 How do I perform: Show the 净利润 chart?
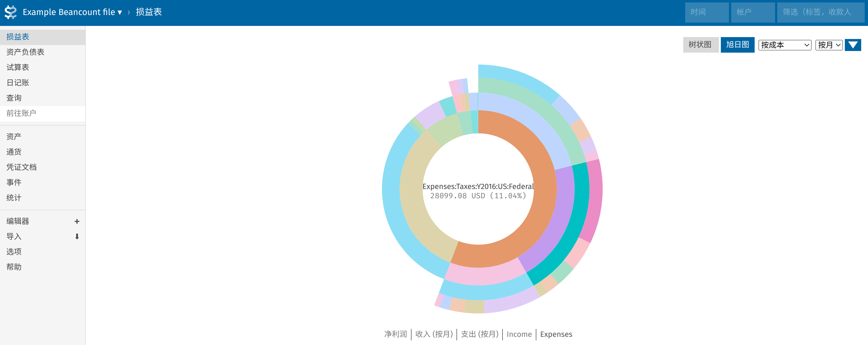point(395,334)
